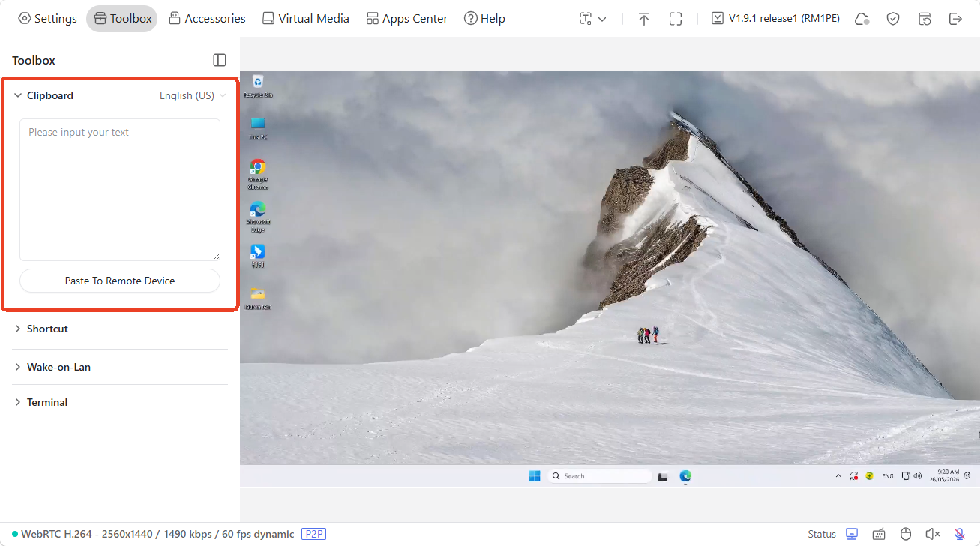980x546 pixels.
Task: Open the shield security icon
Action: [x=893, y=19]
